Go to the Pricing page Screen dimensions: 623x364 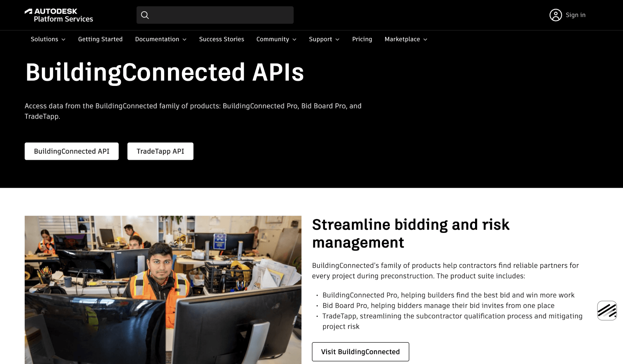[362, 39]
